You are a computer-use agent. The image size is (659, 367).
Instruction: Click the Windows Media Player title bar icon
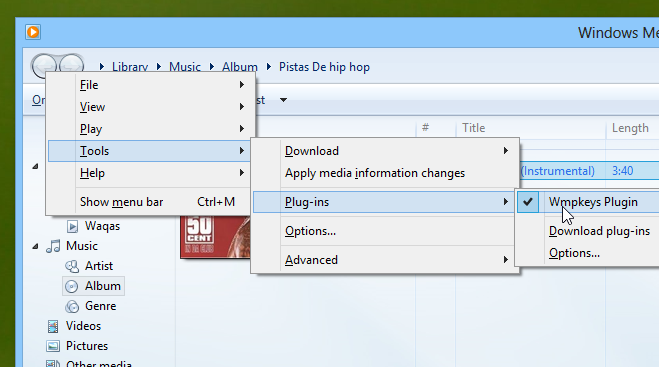(33, 32)
